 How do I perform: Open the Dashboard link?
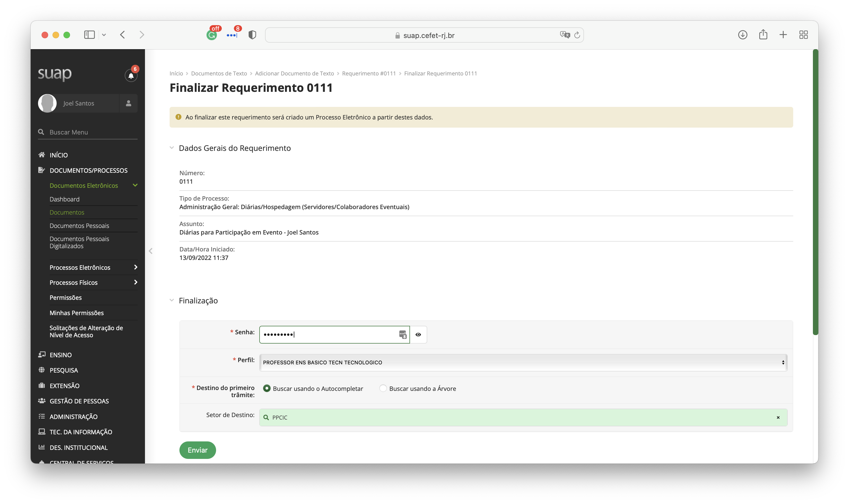point(65,199)
